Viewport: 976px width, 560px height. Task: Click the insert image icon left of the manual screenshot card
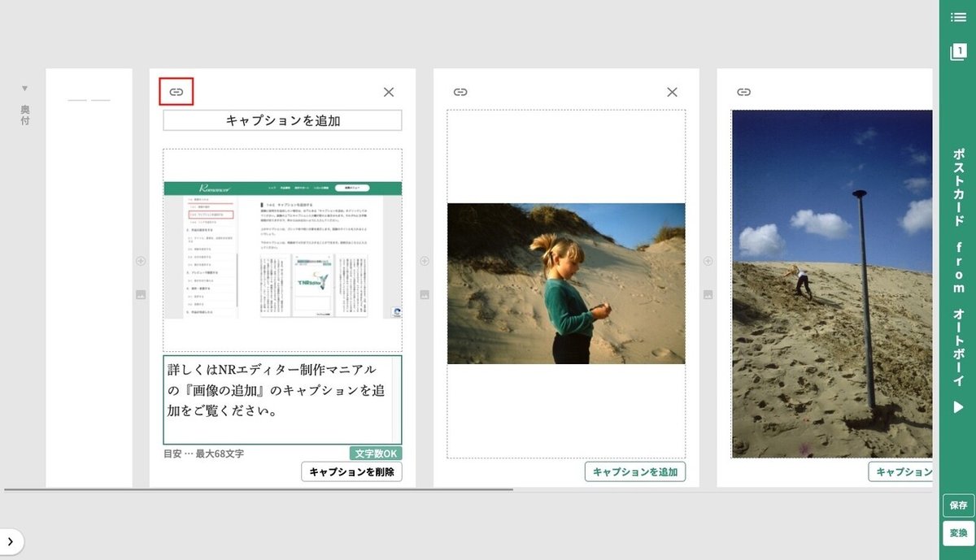(x=141, y=295)
